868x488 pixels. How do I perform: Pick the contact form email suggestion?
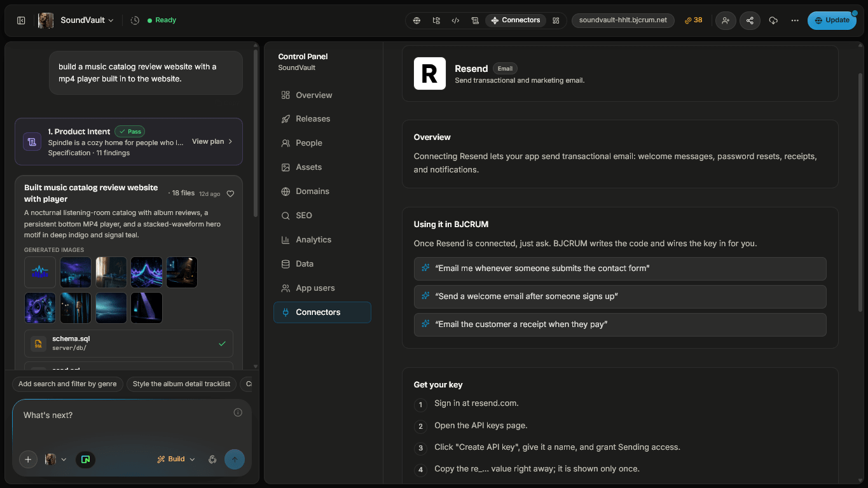pos(620,268)
